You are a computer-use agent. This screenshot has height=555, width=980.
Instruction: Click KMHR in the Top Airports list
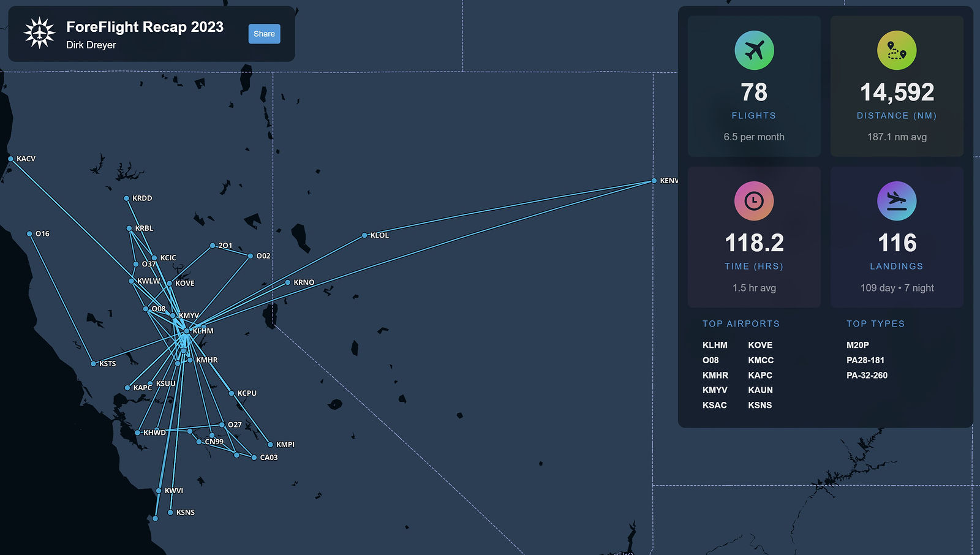(715, 376)
